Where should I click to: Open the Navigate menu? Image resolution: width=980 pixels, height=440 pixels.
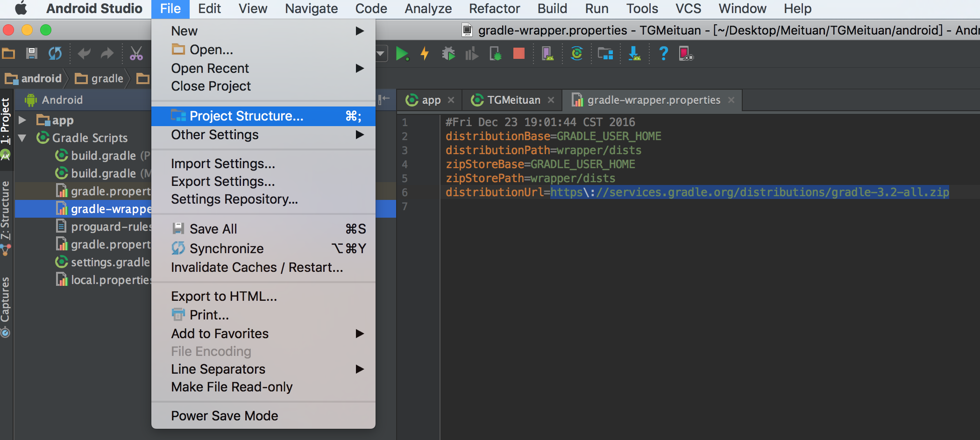tap(311, 8)
